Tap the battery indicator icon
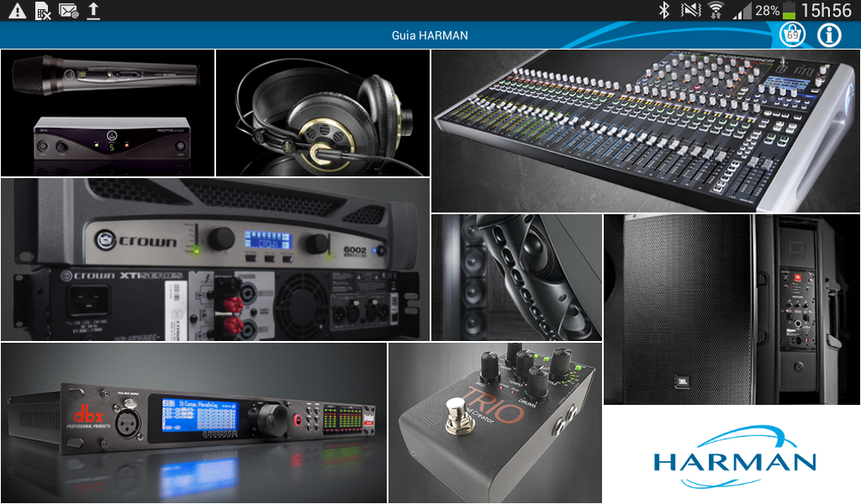 789,10
